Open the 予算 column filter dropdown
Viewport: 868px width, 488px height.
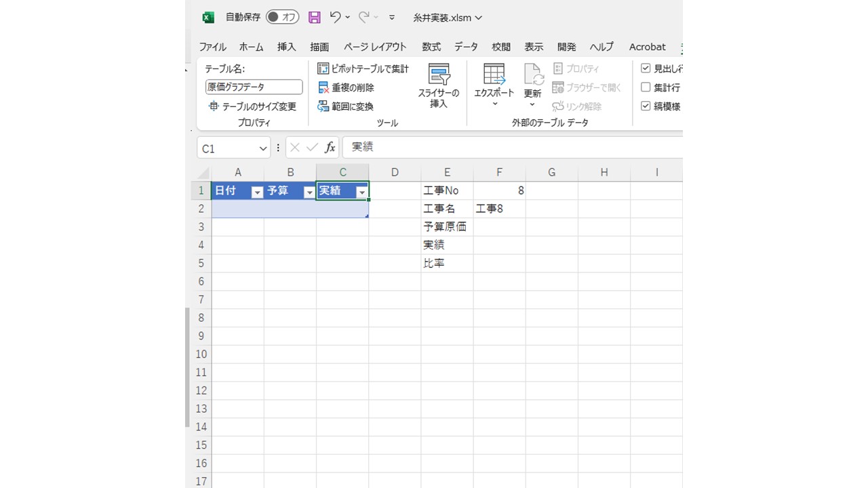click(x=309, y=192)
